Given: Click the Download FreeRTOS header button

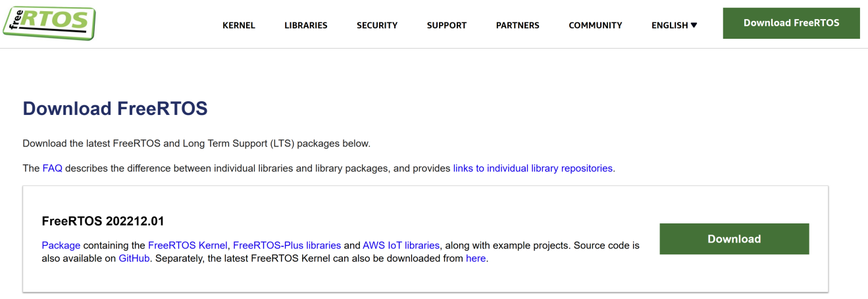Looking at the screenshot, I should pyautogui.click(x=791, y=23).
